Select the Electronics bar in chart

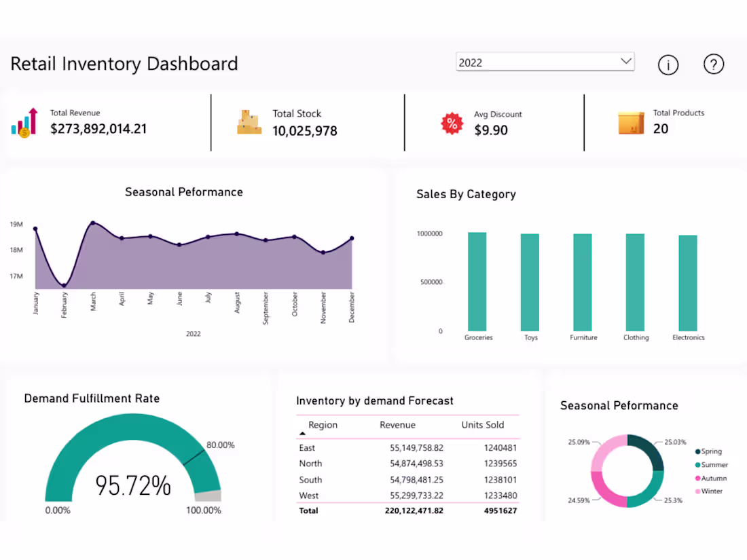[x=687, y=283]
